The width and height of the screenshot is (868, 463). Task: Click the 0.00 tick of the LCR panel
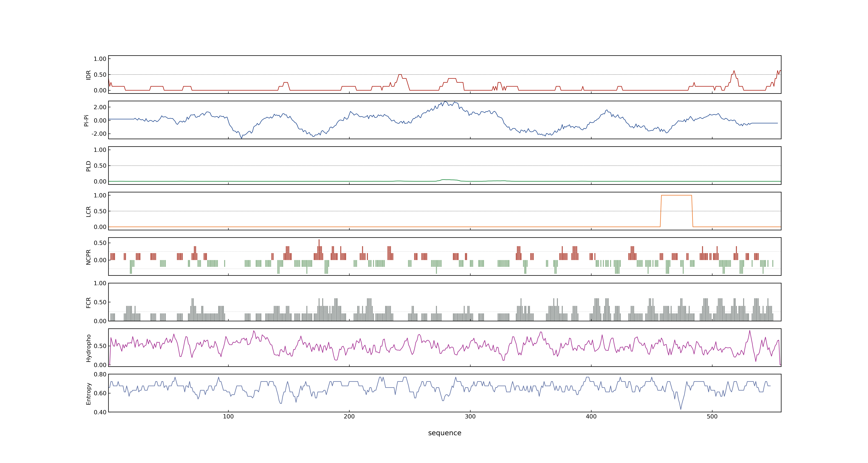100,227
